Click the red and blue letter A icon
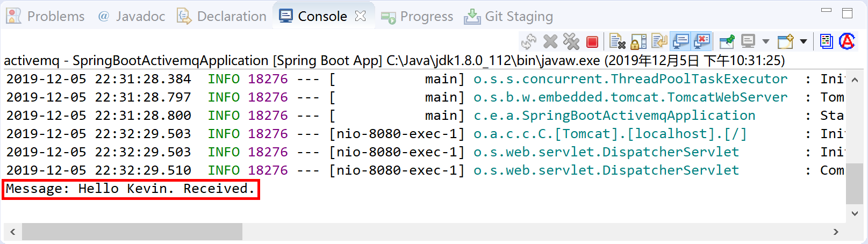The width and height of the screenshot is (868, 244). pos(847,41)
